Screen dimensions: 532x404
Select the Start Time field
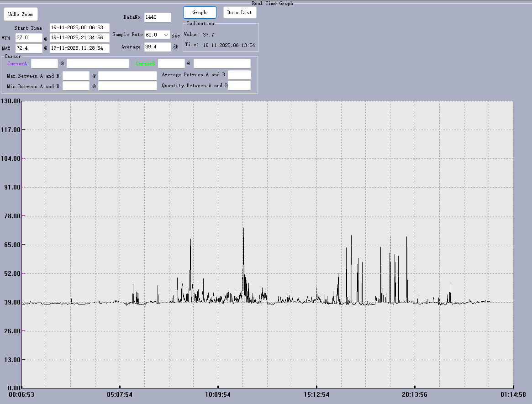click(79, 28)
